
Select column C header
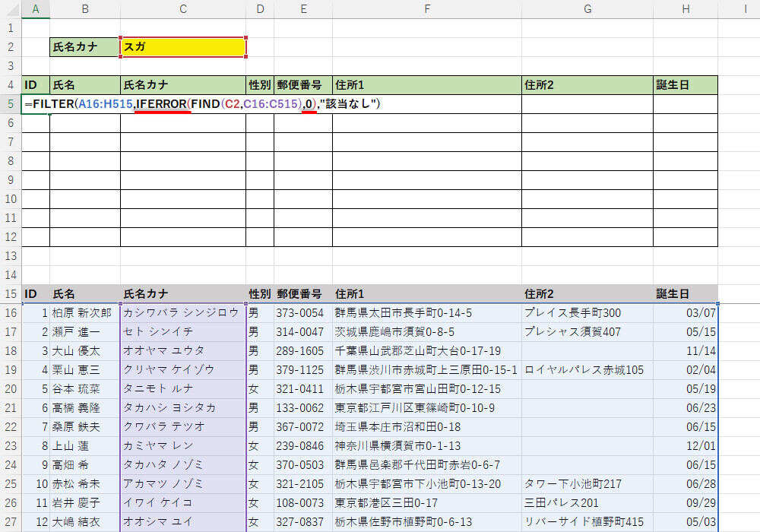[x=183, y=8]
